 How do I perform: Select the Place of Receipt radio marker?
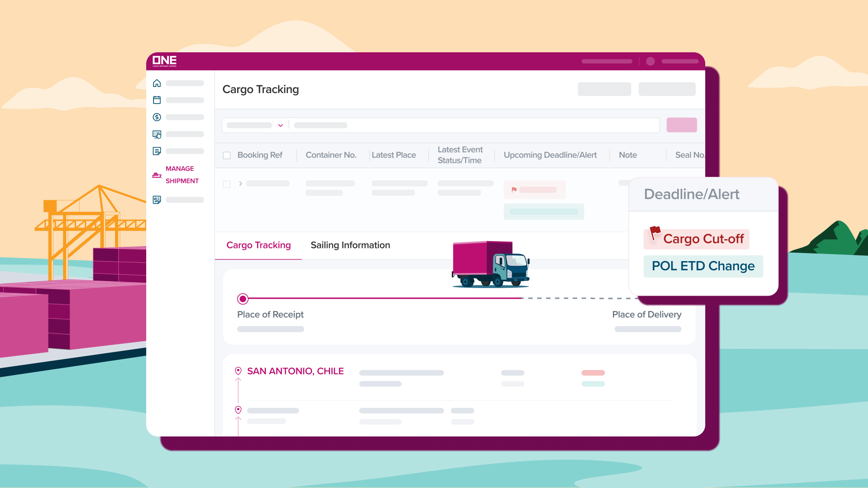coord(243,299)
